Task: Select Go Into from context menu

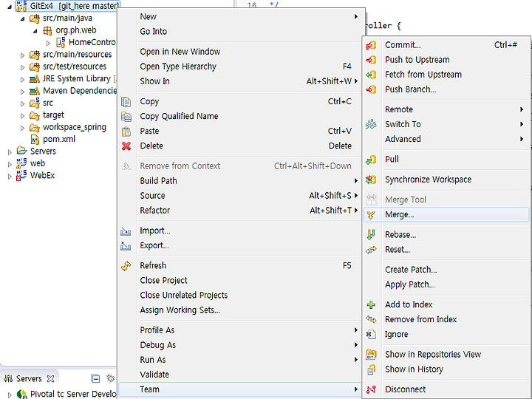Action: [239, 32]
